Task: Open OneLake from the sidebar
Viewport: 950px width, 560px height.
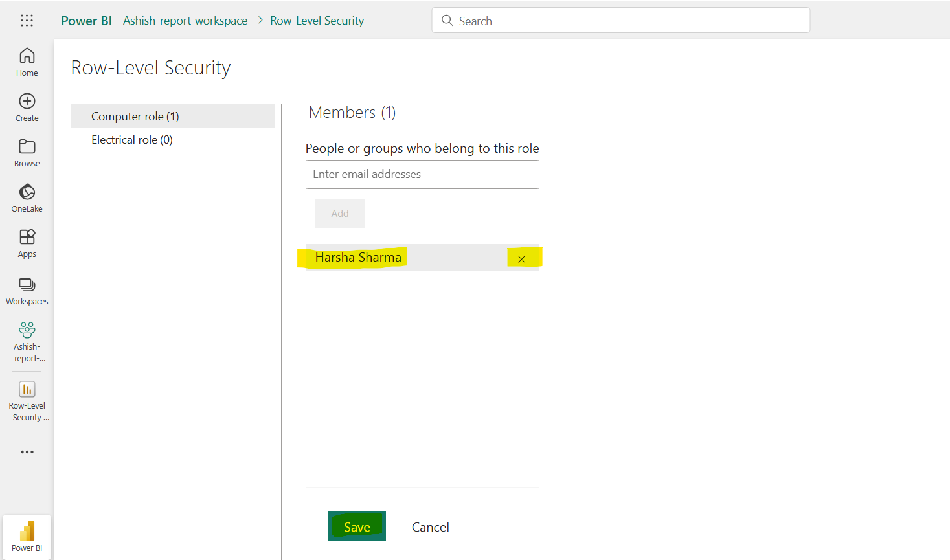Action: 27,197
